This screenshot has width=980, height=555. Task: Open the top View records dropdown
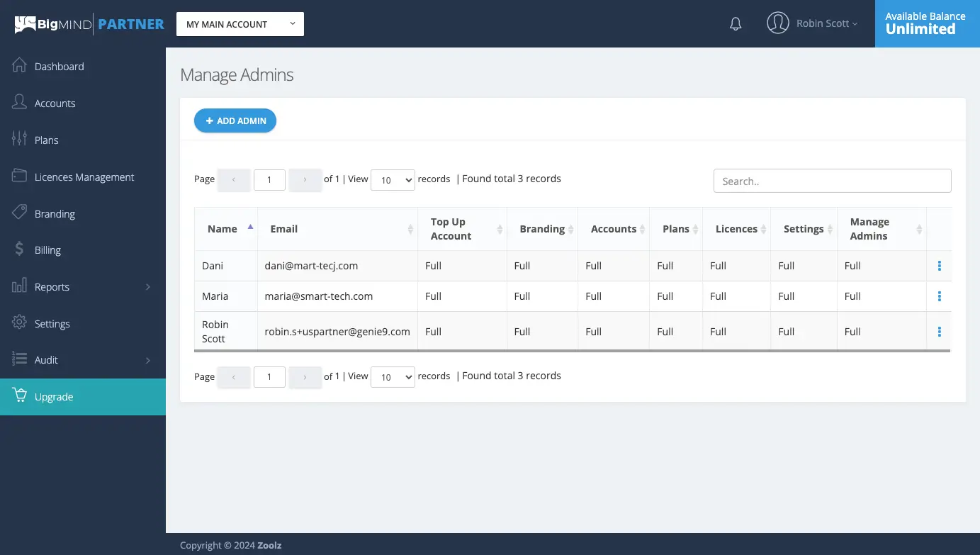tap(393, 180)
